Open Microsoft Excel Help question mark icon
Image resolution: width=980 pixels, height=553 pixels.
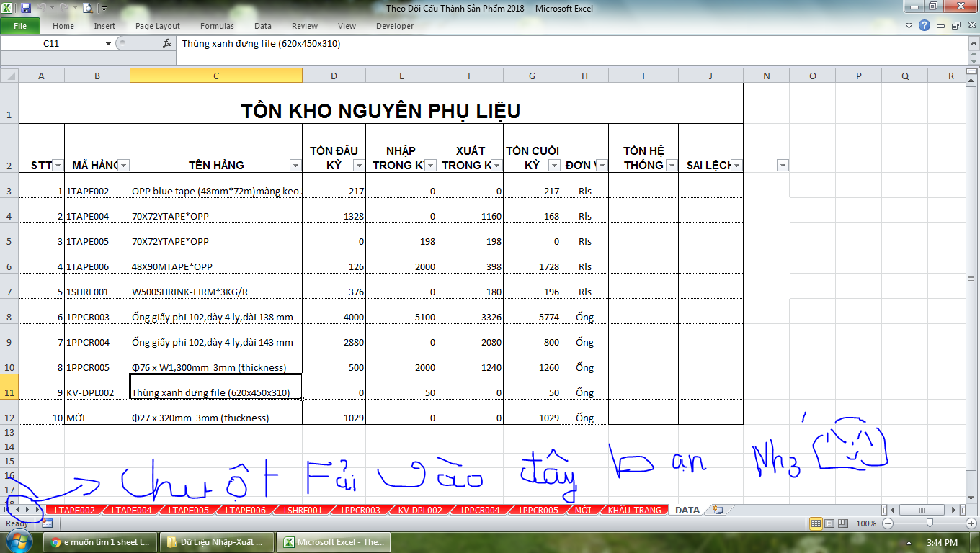925,26
